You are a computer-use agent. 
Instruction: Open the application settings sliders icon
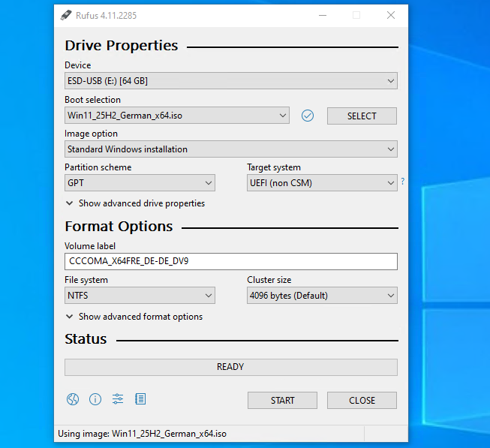click(118, 399)
